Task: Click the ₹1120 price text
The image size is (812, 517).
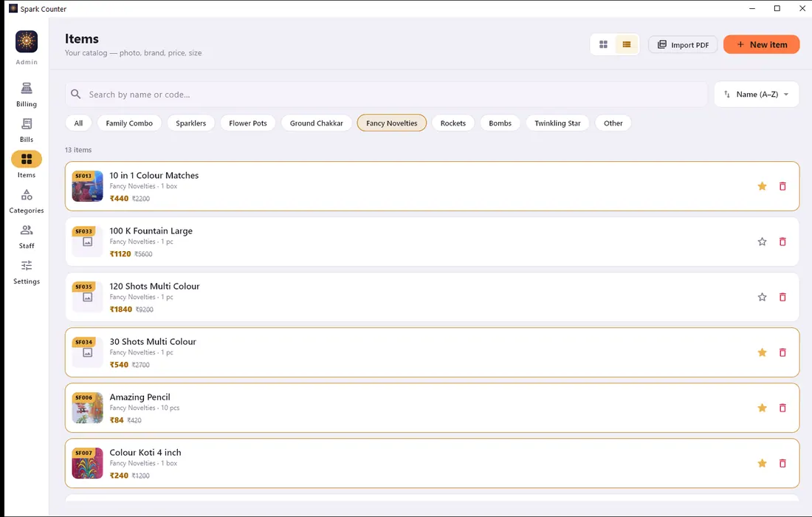Action: click(x=120, y=254)
